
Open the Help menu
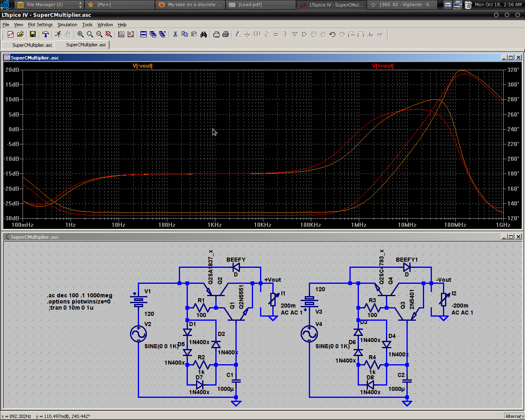point(122,25)
